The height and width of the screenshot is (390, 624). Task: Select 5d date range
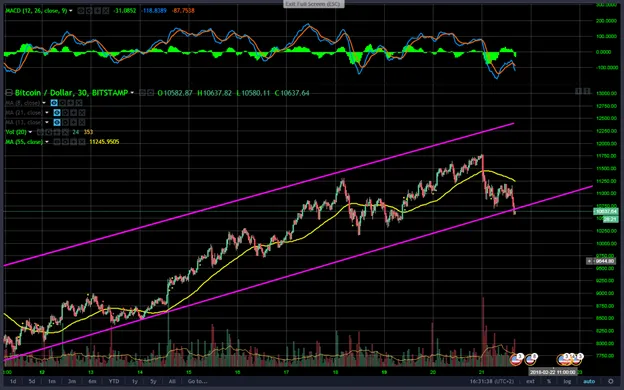[x=32, y=381]
